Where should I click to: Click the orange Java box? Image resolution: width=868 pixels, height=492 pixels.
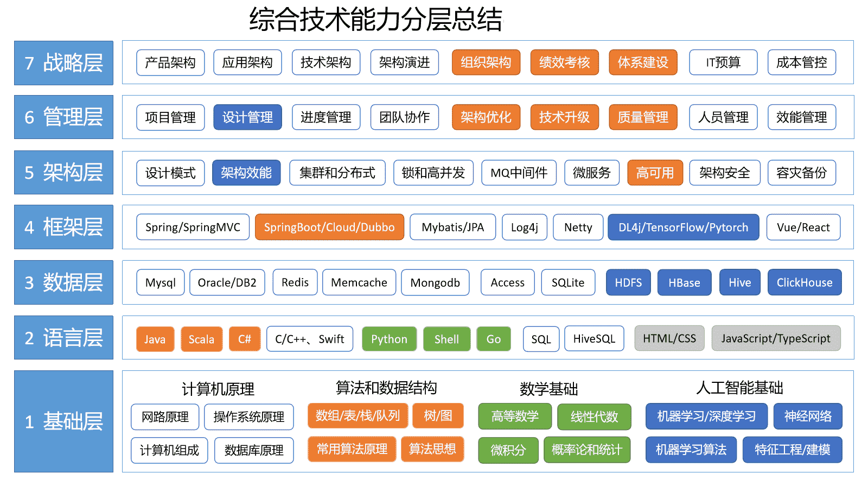(x=155, y=339)
